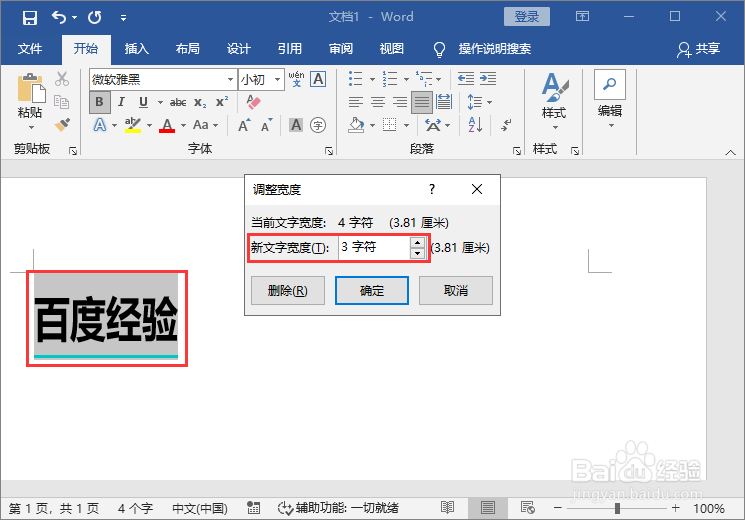
Task: Click the Clear Formatting eraser icon
Action: coord(254,102)
